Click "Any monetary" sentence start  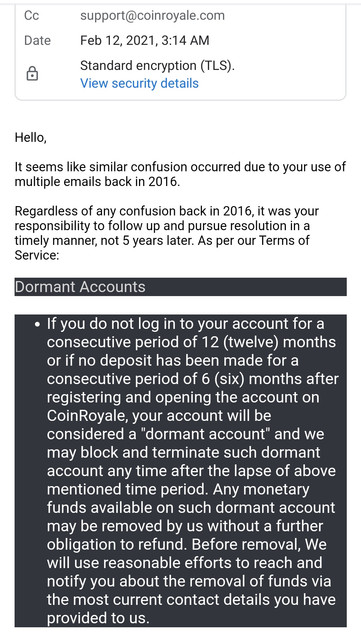(x=261, y=489)
